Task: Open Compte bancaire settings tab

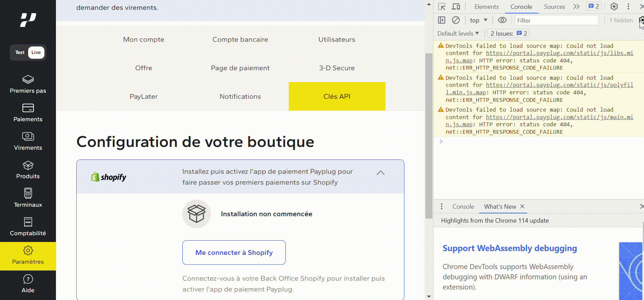Action: pos(240,39)
